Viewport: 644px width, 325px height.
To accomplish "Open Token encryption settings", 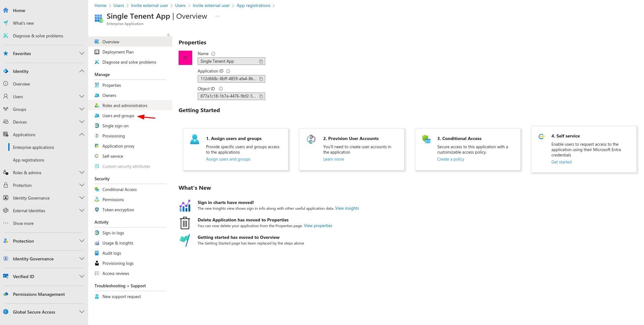I will (x=118, y=210).
